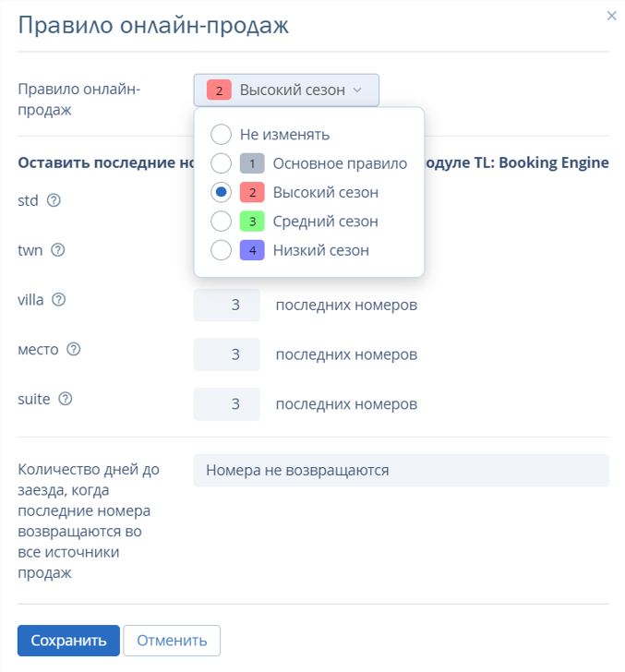Collapse the Высокий сезон rule dropdown

286,90
